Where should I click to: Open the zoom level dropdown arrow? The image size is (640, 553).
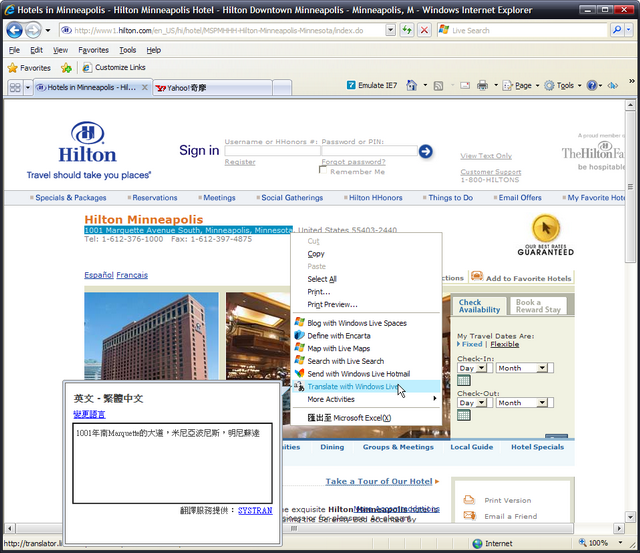(x=620, y=543)
